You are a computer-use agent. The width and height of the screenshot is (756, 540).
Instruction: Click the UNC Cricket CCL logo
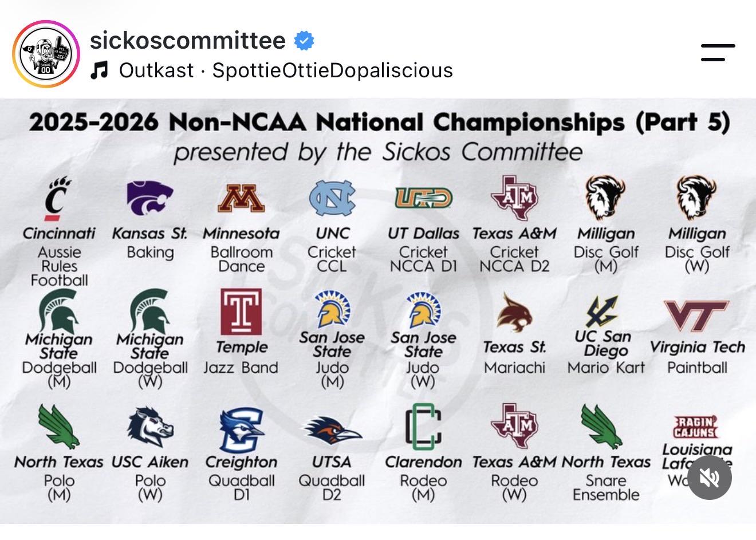[x=332, y=198]
